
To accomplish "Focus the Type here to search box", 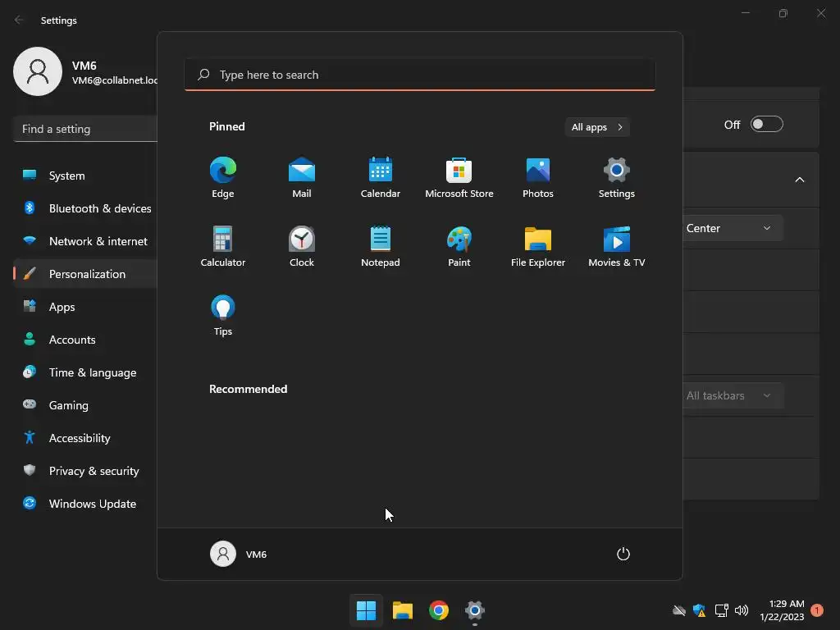I will 419,75.
